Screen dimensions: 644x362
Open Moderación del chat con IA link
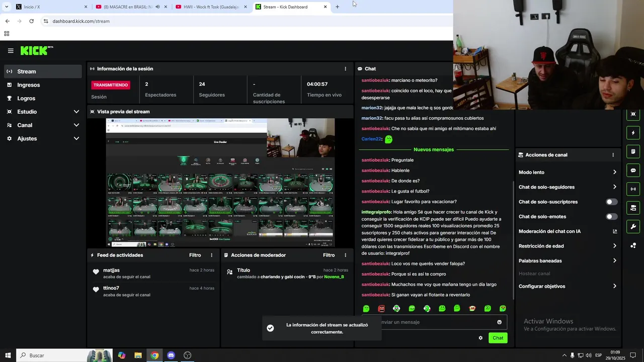(x=568, y=231)
